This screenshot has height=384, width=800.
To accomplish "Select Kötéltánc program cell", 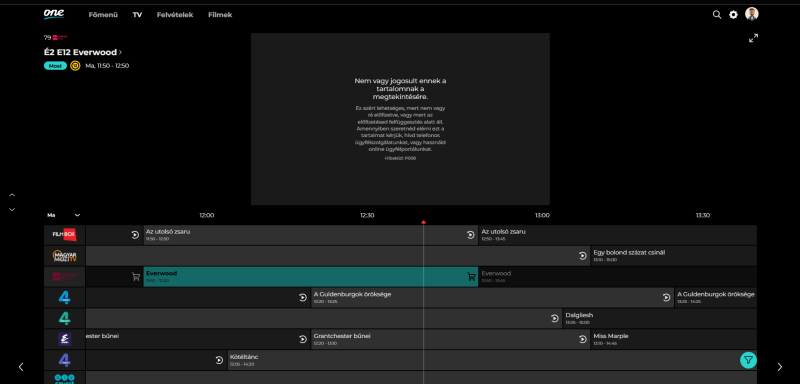I will coord(492,361).
